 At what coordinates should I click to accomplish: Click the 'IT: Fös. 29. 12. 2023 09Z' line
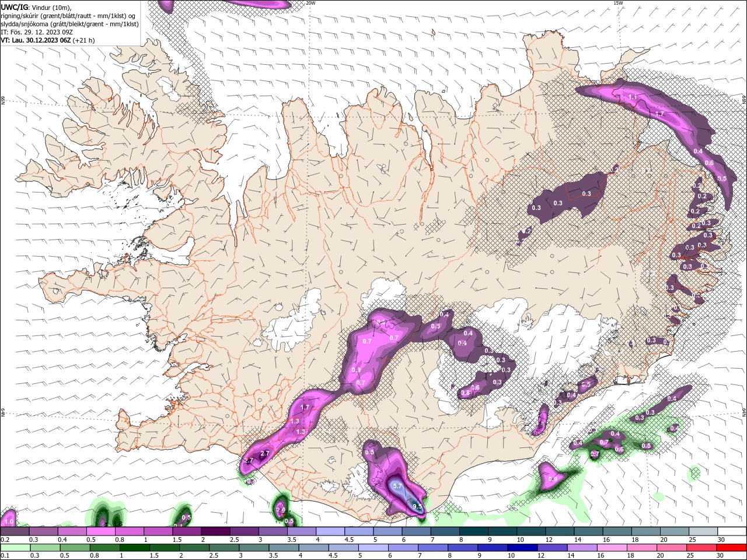38,32
